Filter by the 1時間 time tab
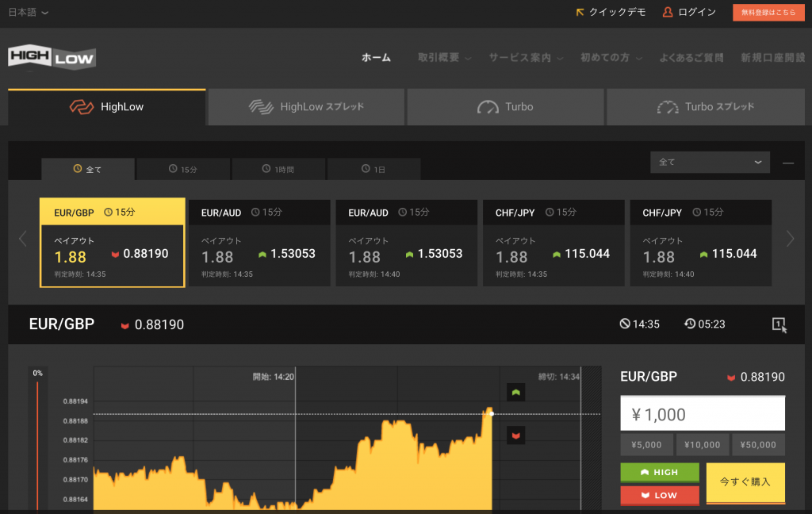Screen dimensions: 812x514 point(278,169)
